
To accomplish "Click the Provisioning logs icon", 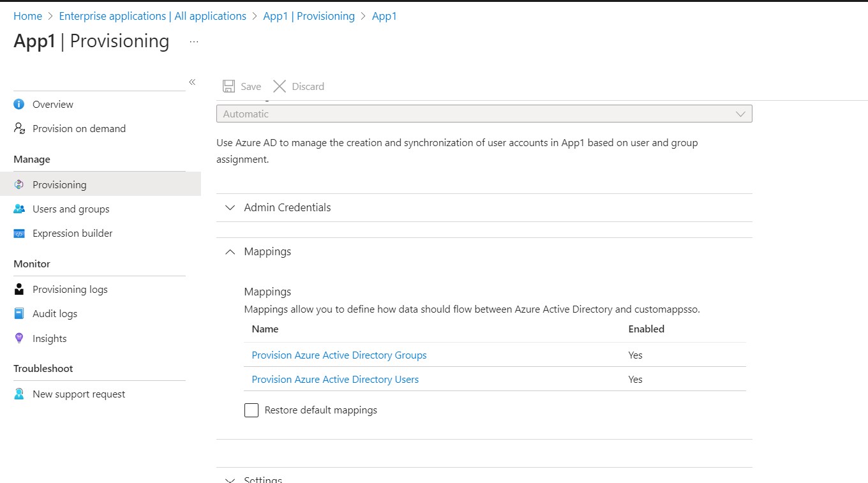I will pyautogui.click(x=19, y=289).
